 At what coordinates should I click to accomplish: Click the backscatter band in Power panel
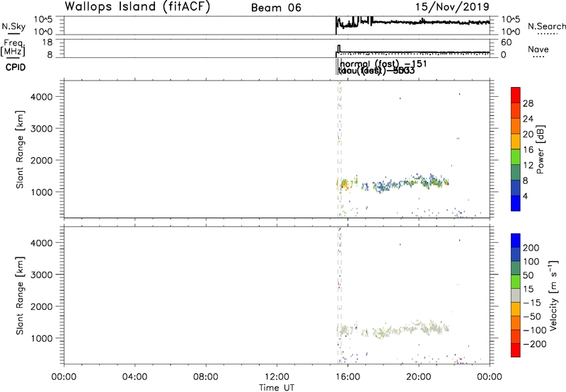tap(393, 183)
